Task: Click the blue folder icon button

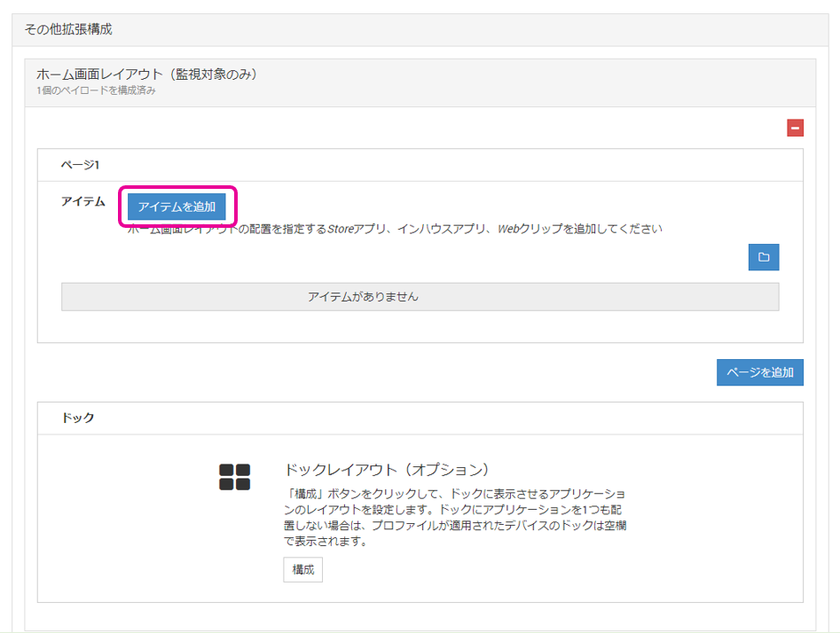Action: [x=763, y=258]
